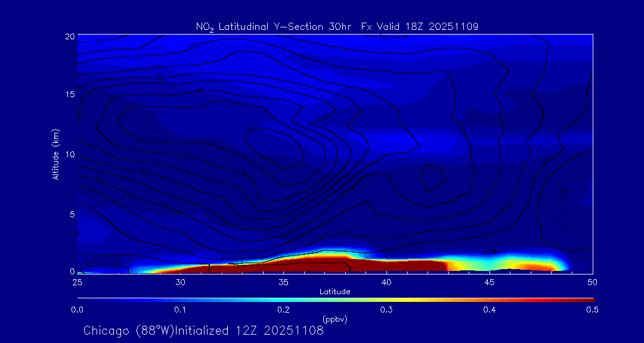
Task: Click altitude tick label 5 on y-axis
Action: coord(70,214)
